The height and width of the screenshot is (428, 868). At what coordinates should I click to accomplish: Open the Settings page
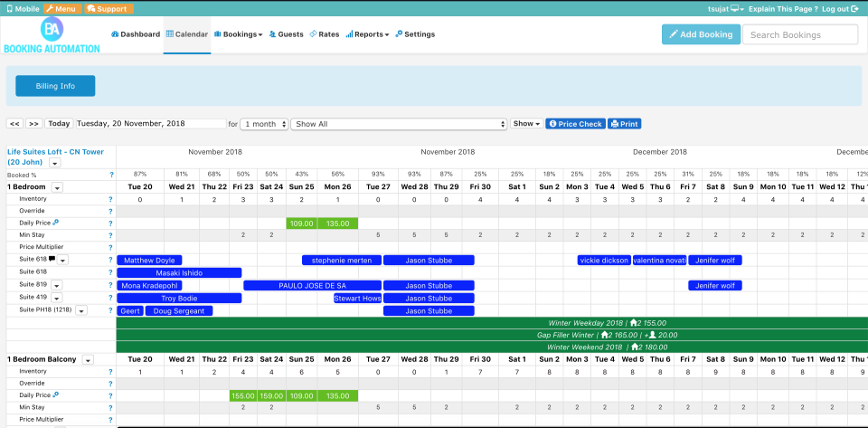[415, 34]
